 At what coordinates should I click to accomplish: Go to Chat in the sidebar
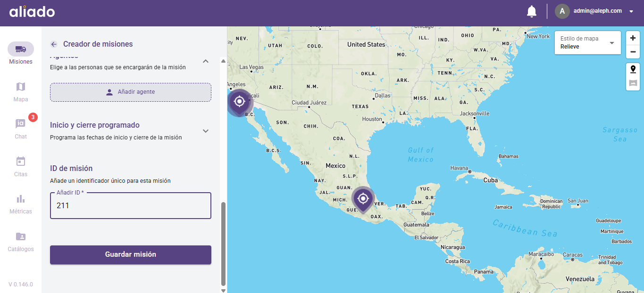[21, 129]
